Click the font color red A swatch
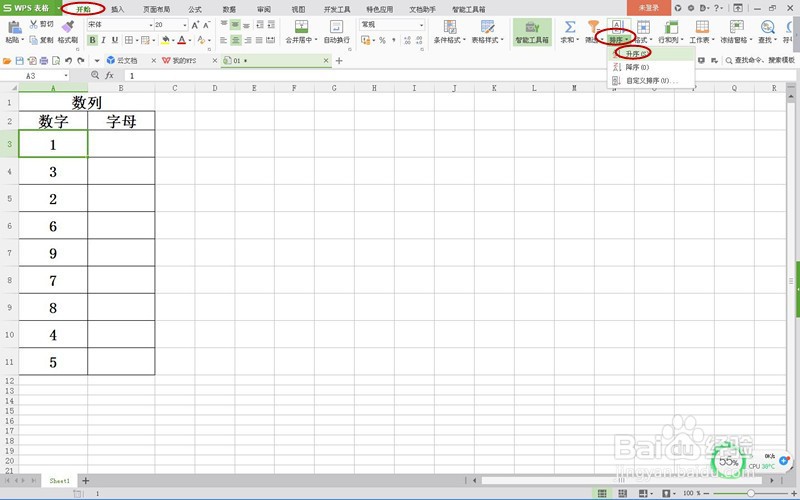 coord(182,40)
